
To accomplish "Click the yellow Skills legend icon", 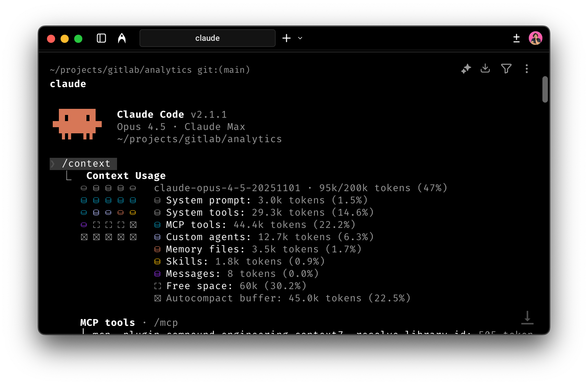I will [157, 262].
